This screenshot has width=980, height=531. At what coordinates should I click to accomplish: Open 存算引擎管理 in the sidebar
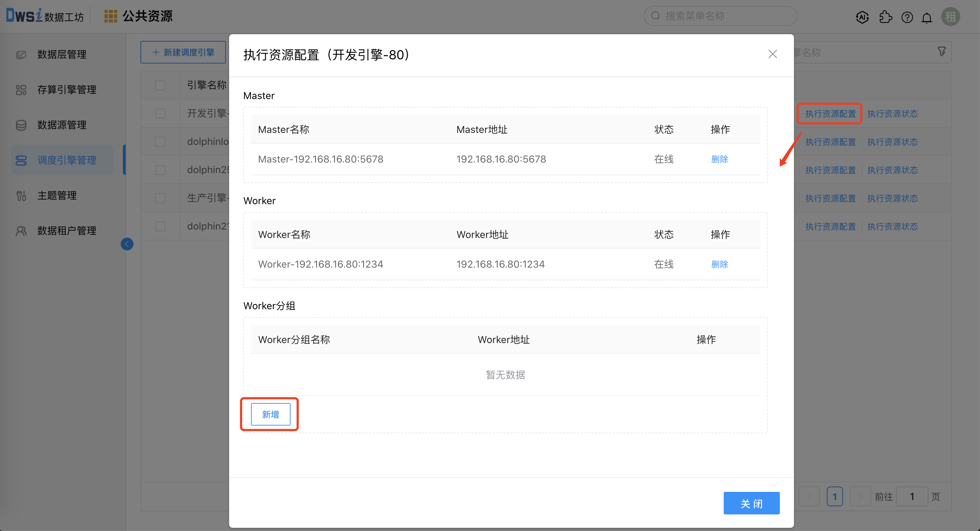[x=67, y=90]
